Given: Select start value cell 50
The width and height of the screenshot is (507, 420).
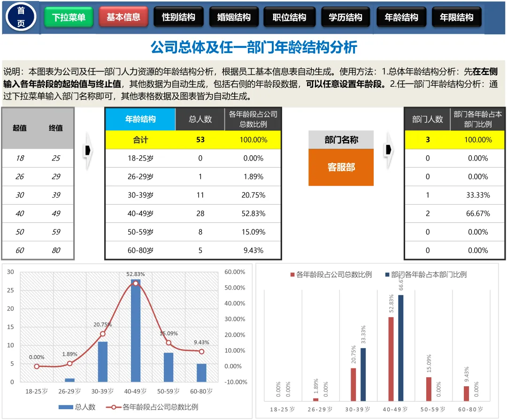Looking at the screenshot, I should coord(20,232).
